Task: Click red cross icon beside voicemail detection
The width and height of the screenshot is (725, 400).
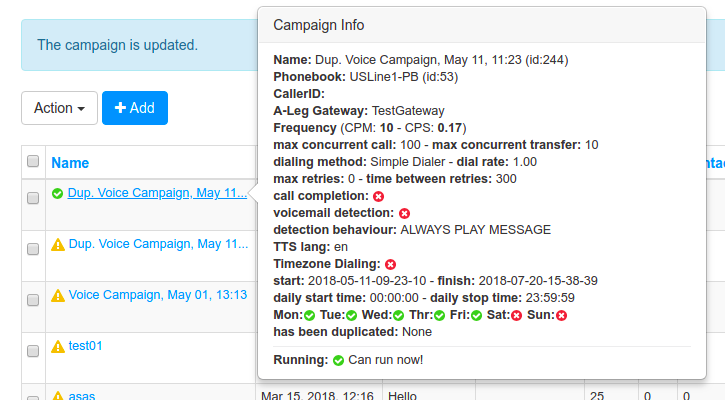Action: pyautogui.click(x=404, y=213)
